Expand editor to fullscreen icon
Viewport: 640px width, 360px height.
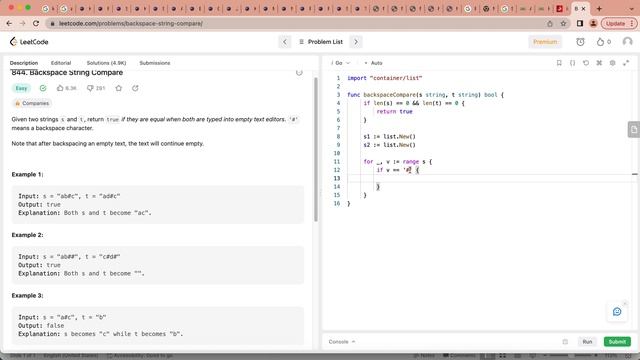pyautogui.click(x=626, y=63)
